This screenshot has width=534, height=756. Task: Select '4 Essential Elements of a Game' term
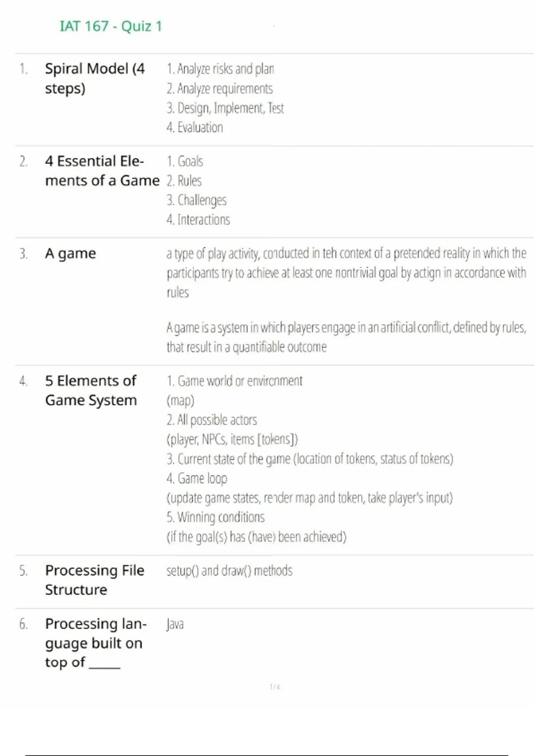tap(102, 171)
